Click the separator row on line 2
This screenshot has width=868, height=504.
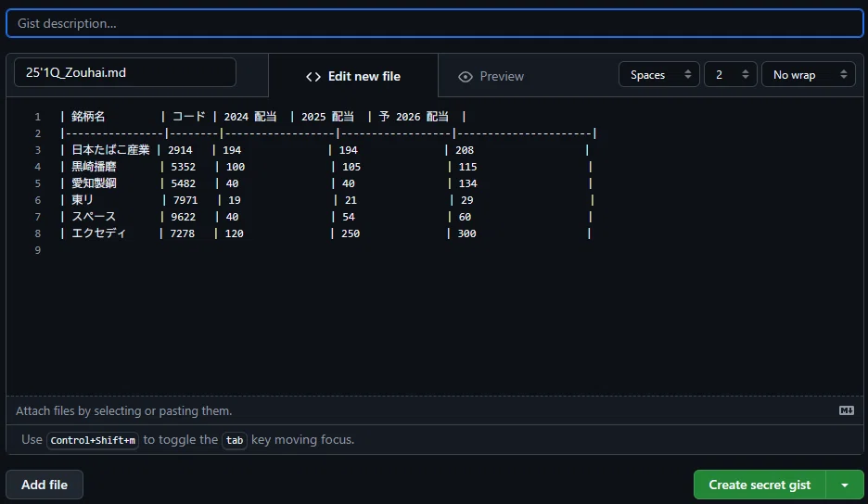328,133
